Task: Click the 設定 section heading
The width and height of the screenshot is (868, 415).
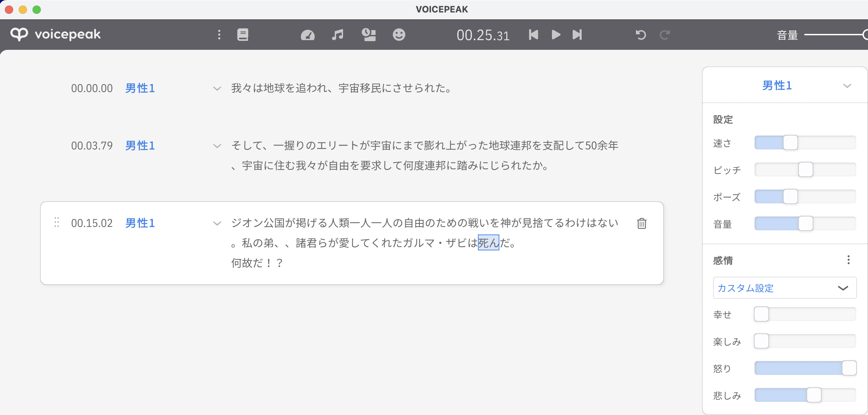Action: (x=723, y=120)
